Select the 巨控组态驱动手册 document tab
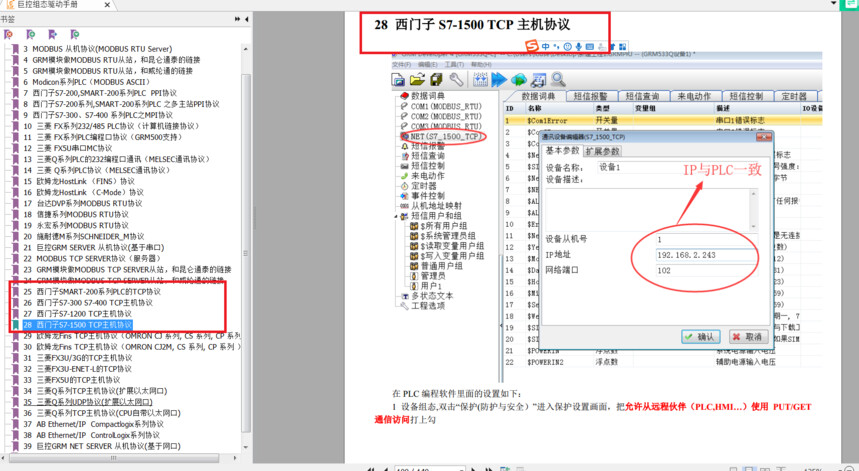The image size is (859, 471). point(47,4)
